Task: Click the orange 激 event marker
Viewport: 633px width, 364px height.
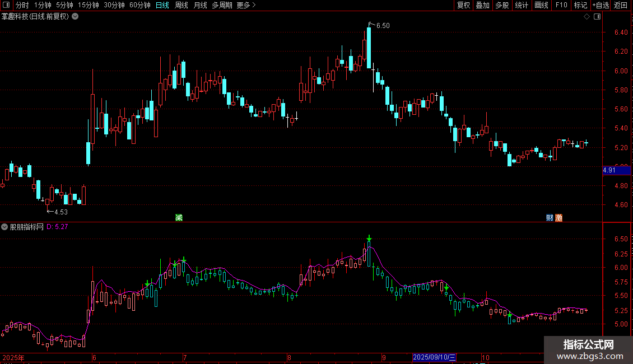Action: coord(558,218)
